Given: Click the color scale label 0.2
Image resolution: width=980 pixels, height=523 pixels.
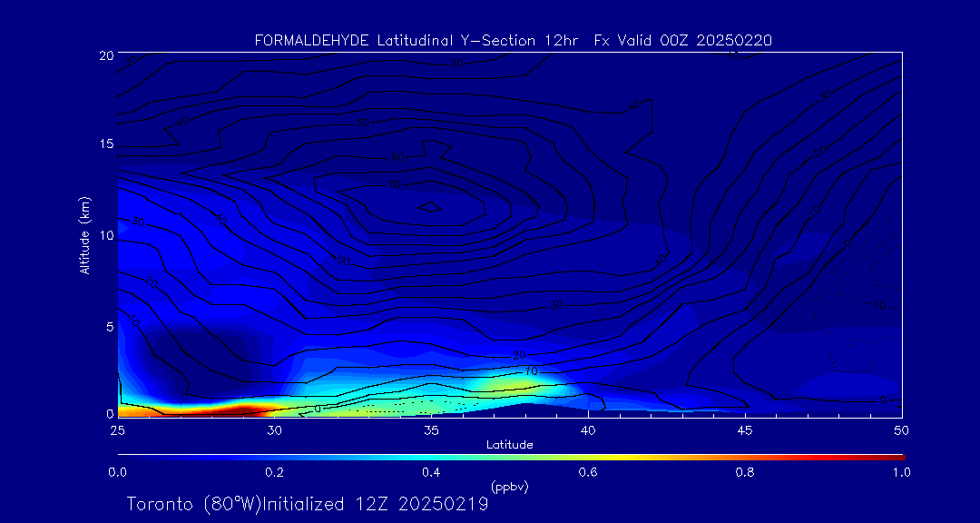Looking at the screenshot, I should (274, 472).
